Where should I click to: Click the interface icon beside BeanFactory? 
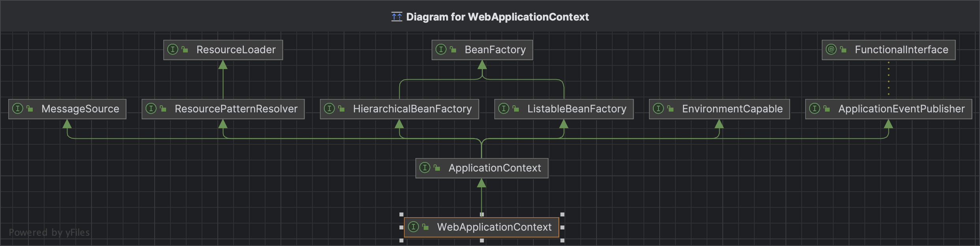pyautogui.click(x=441, y=50)
